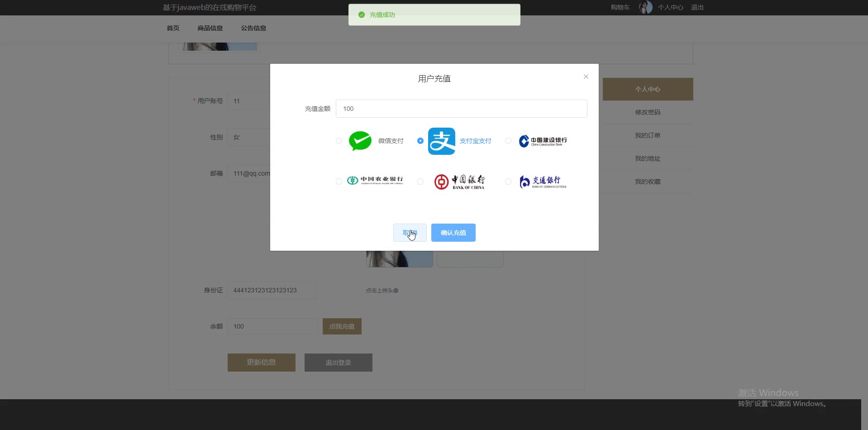Click the uploaded avatar thumbnail below the dialog
Viewport: 868px width, 430px height.
click(x=400, y=259)
